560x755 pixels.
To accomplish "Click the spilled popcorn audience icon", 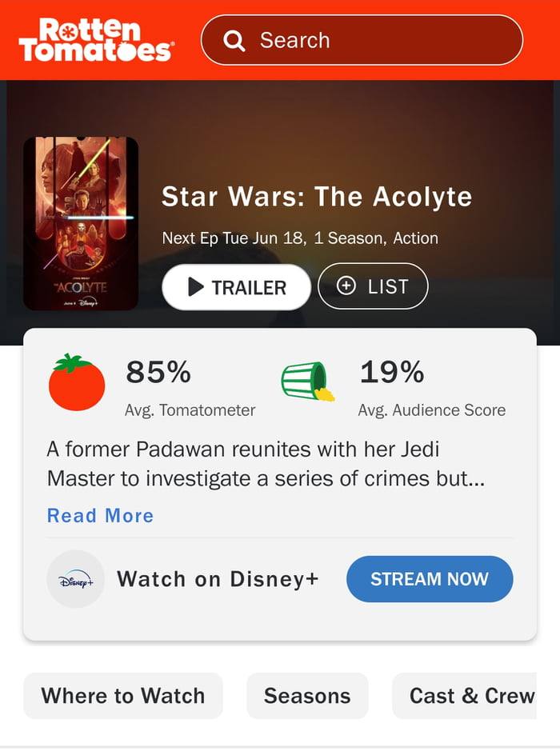I will (307, 381).
